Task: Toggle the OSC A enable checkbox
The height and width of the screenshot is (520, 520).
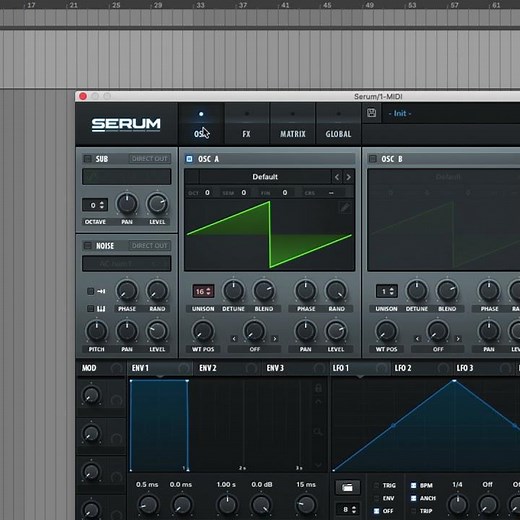Action: click(189, 159)
